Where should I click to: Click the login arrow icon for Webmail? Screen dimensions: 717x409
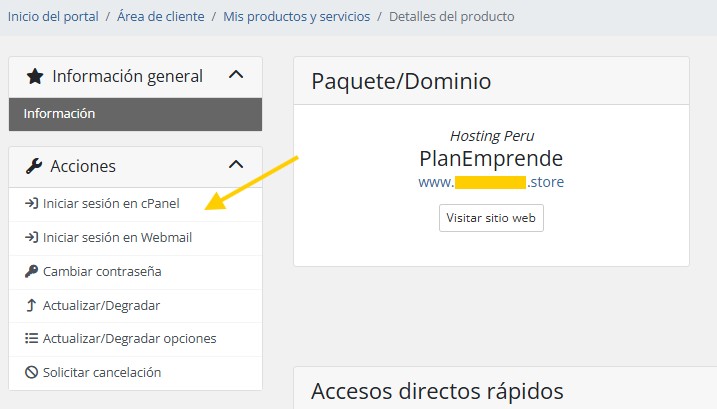[x=31, y=237]
